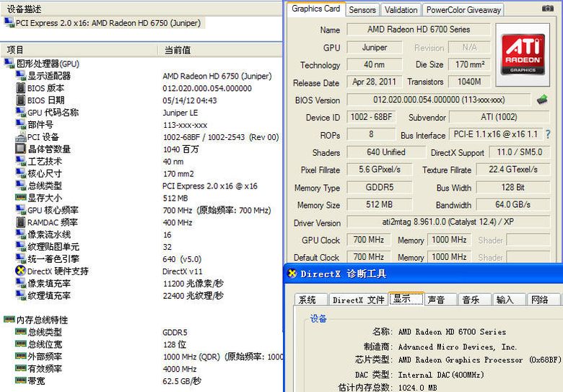
Task: Click the DirectX Support field 11.0 / SM5.0
Action: (519, 152)
